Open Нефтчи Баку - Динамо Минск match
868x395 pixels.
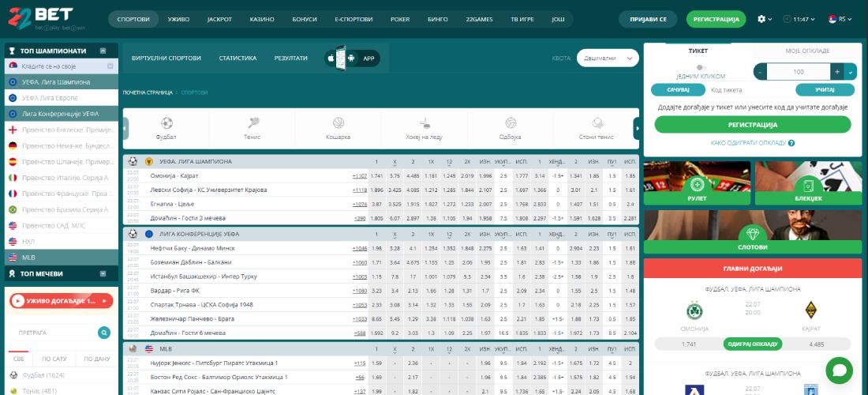[192, 248]
